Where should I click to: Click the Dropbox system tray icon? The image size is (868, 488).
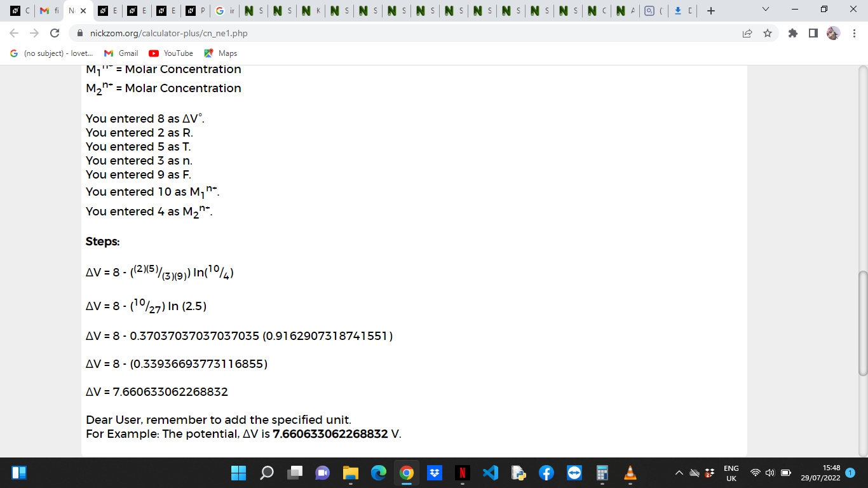710,473
